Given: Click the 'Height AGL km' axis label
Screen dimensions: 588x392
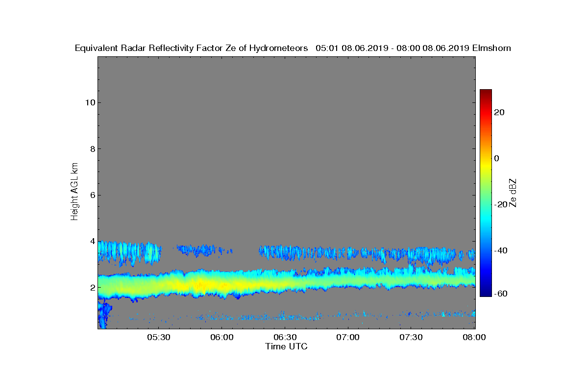Looking at the screenshot, I should pos(74,192).
